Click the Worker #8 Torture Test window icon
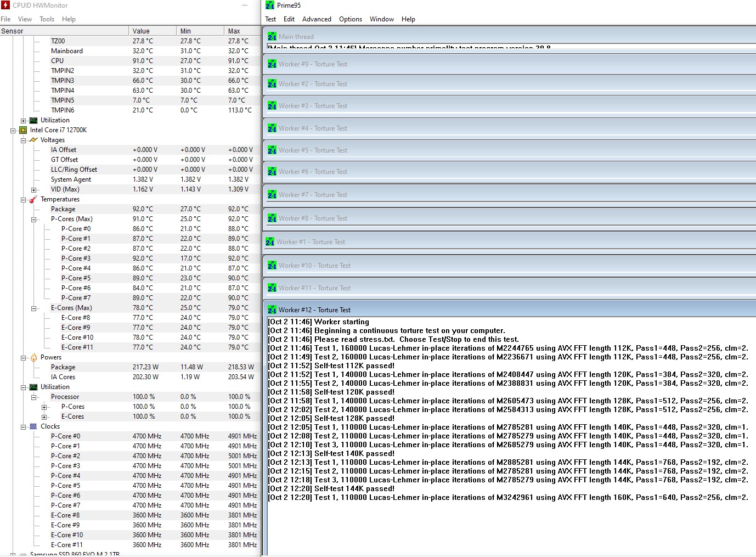This screenshot has width=756, height=557. [x=272, y=218]
